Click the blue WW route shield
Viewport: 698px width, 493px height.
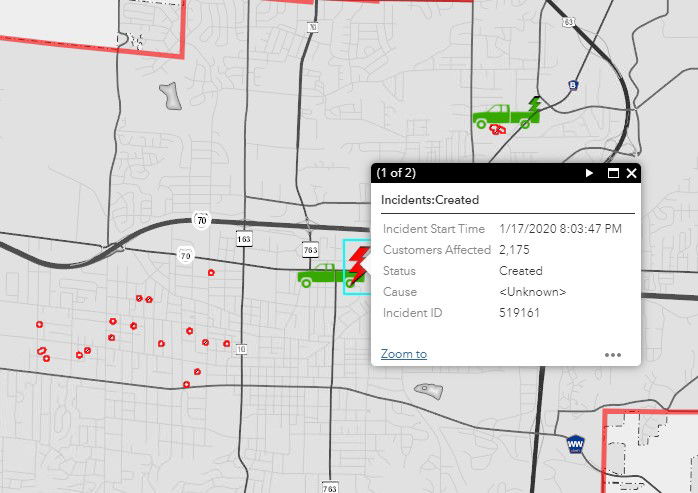575,443
